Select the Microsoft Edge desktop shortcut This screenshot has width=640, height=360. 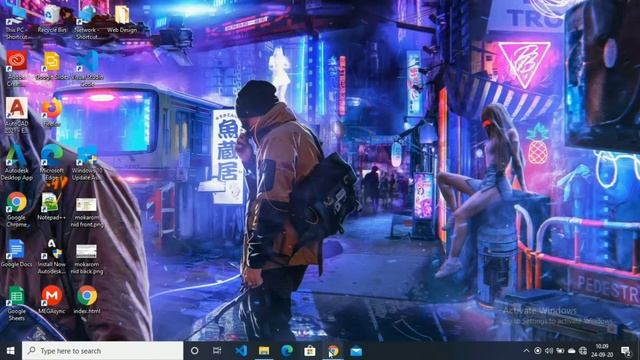(52, 162)
